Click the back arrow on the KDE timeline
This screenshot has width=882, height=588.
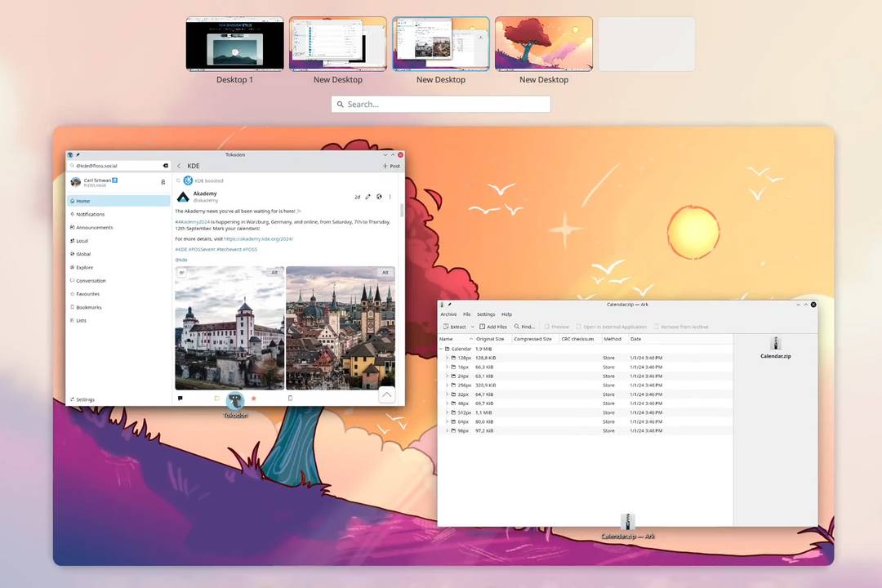pyautogui.click(x=179, y=165)
